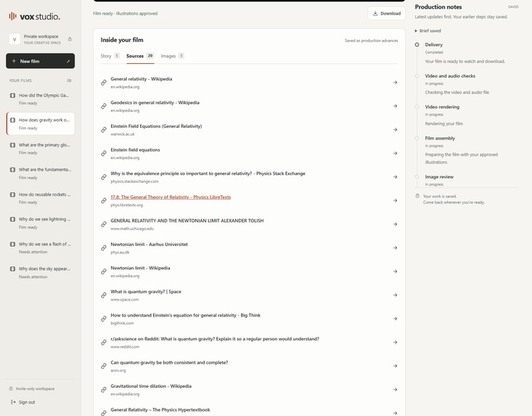
Task: Click the Delivery step in Production notes
Action: click(x=433, y=45)
